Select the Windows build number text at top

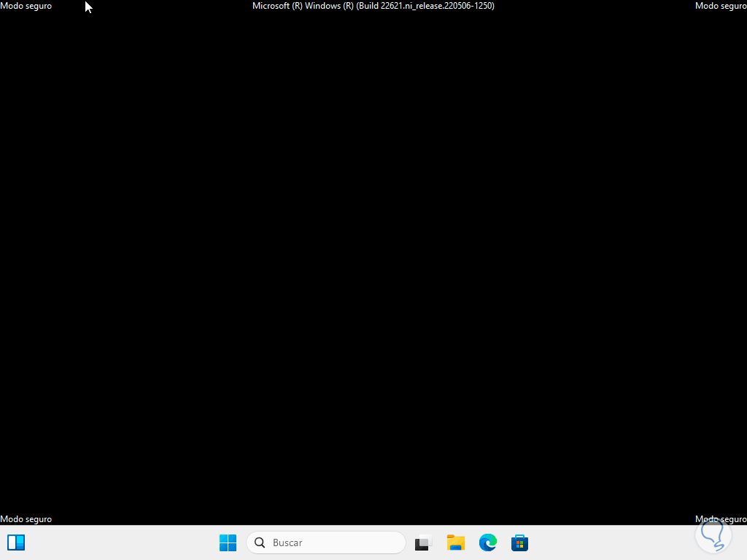pos(373,6)
